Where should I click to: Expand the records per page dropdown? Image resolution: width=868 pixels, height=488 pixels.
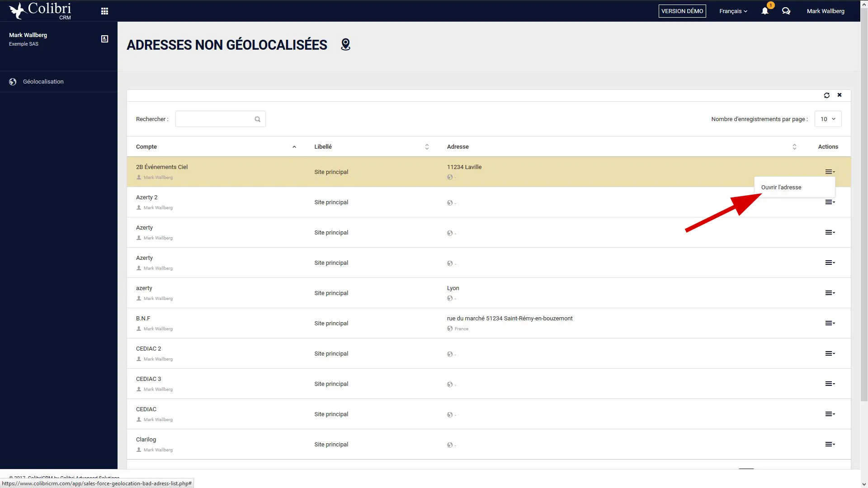pyautogui.click(x=828, y=119)
